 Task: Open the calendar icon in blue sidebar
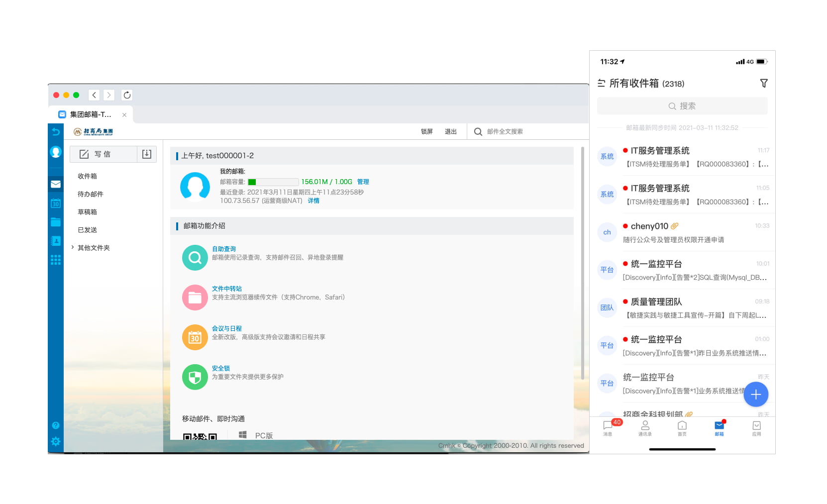(x=56, y=203)
